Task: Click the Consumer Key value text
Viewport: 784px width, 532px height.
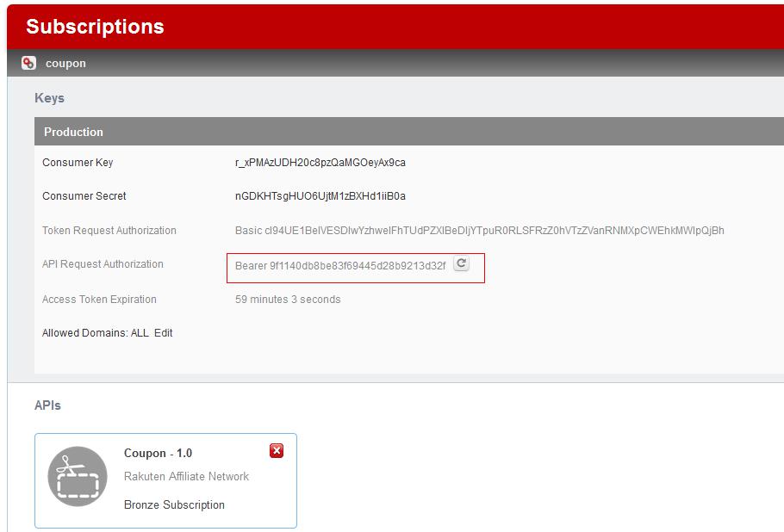Action: pos(320,163)
